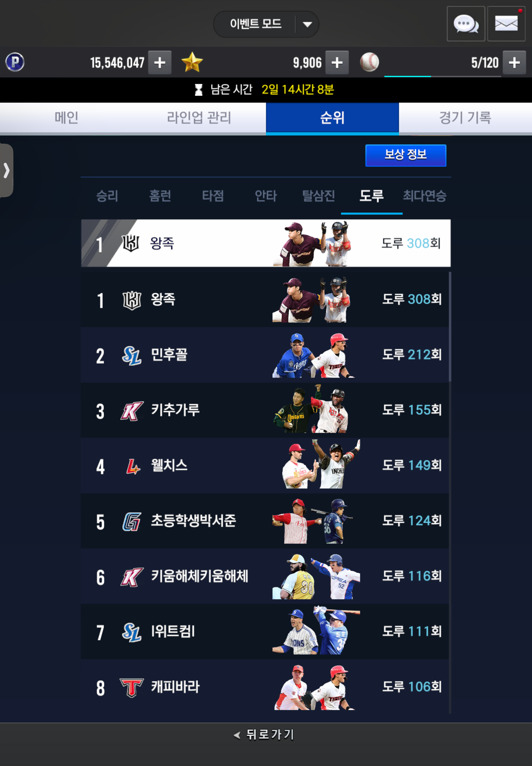532x766 pixels.
Task: Open the 이벤트 모드 mode dropdown
Action: [266, 24]
